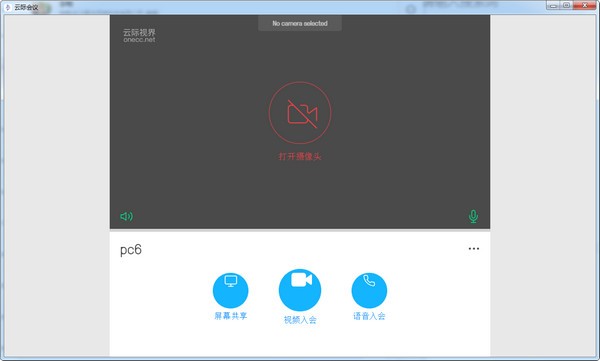Screen dimensions: 600x361
Task: Click the 屏幕共享 label
Action: pos(231,316)
